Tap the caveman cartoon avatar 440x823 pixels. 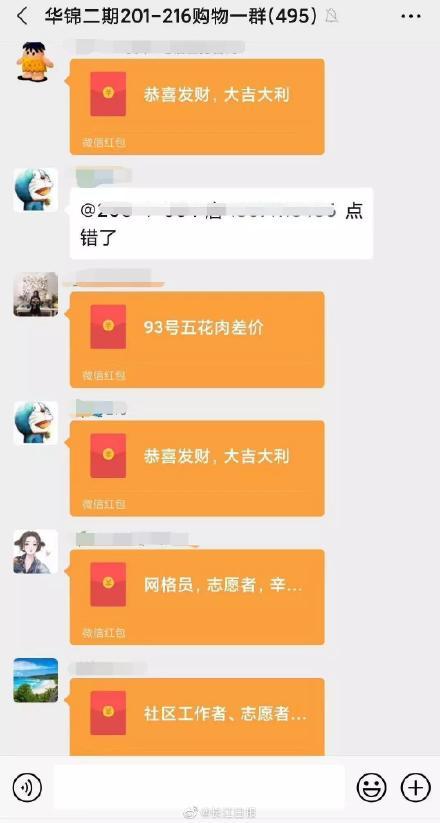click(x=35, y=62)
